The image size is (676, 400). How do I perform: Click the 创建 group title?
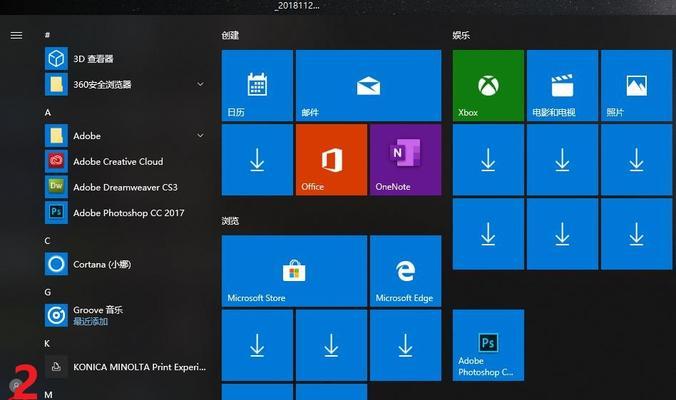point(230,35)
